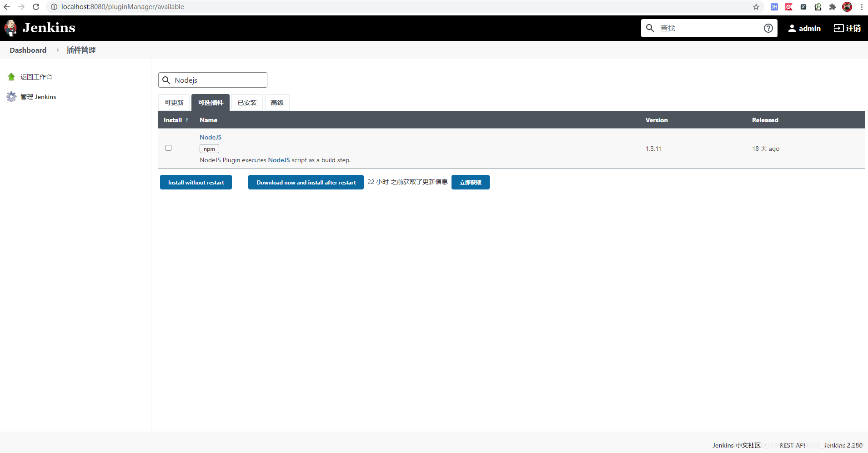This screenshot has height=453, width=868.
Task: Click Dashboard breadcrumb
Action: point(28,50)
